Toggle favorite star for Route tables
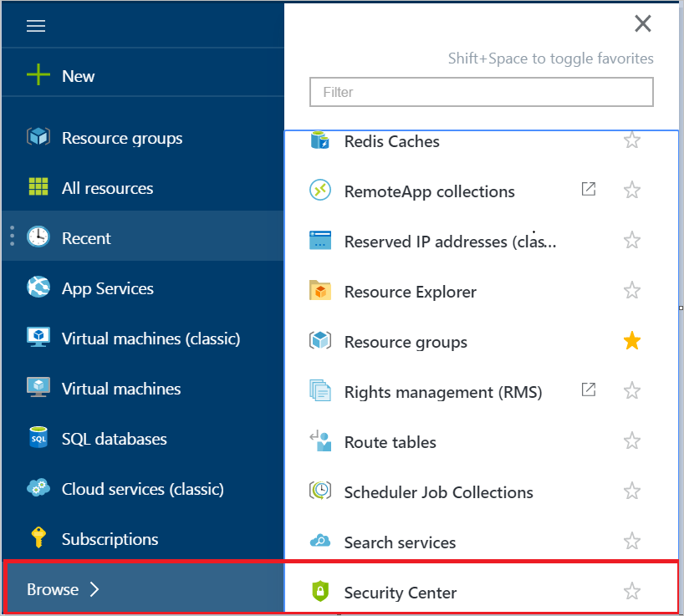Viewport: 684px width, 616px height. pos(631,440)
